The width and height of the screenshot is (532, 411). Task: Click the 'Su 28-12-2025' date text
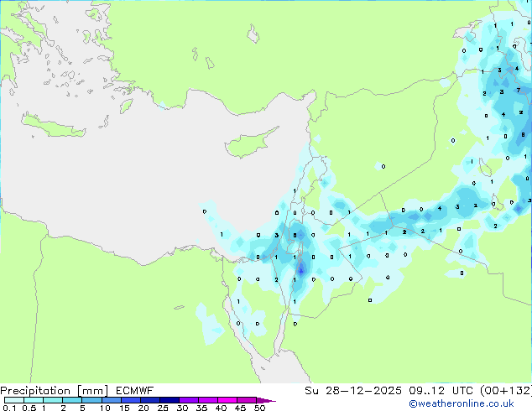click(353, 391)
